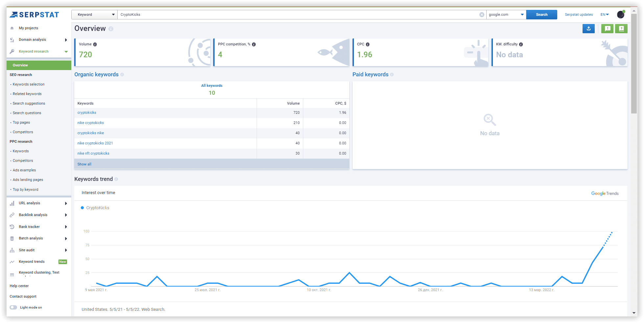Click the My projects home icon
This screenshot has width=644, height=323.
tap(12, 28)
